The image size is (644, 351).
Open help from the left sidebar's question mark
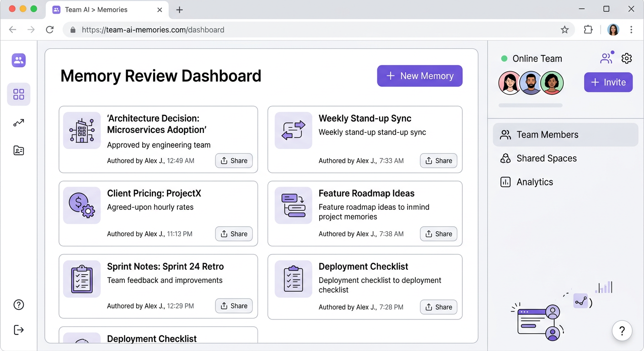pyautogui.click(x=19, y=305)
